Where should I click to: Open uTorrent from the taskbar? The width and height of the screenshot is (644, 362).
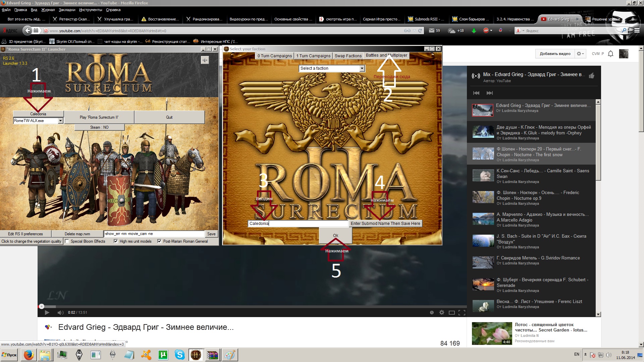click(163, 355)
